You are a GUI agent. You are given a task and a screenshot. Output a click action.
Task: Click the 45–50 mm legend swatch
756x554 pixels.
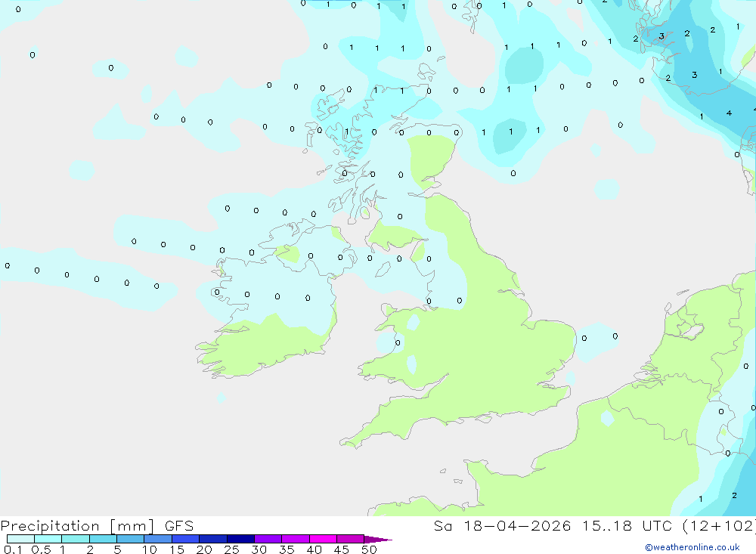tap(351, 539)
